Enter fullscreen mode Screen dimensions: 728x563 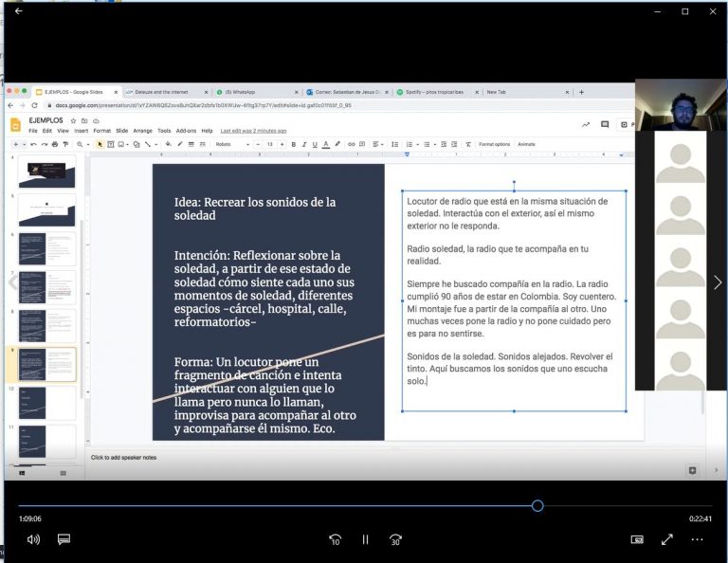coord(667,539)
